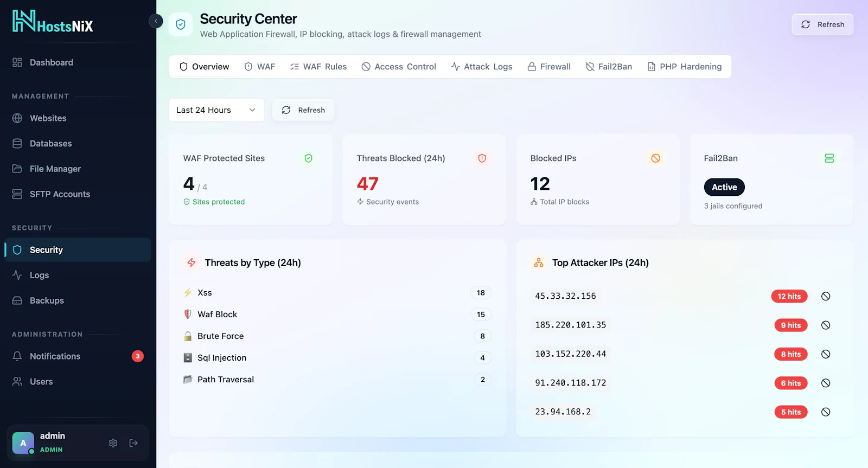Click the Fail2Ban server icon
This screenshot has height=468, width=868.
(x=829, y=158)
